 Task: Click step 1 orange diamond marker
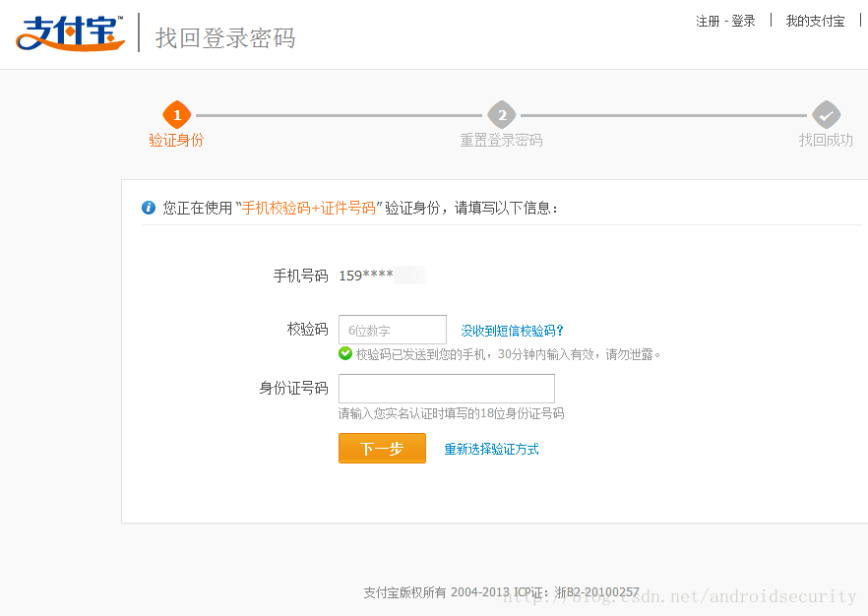click(176, 114)
